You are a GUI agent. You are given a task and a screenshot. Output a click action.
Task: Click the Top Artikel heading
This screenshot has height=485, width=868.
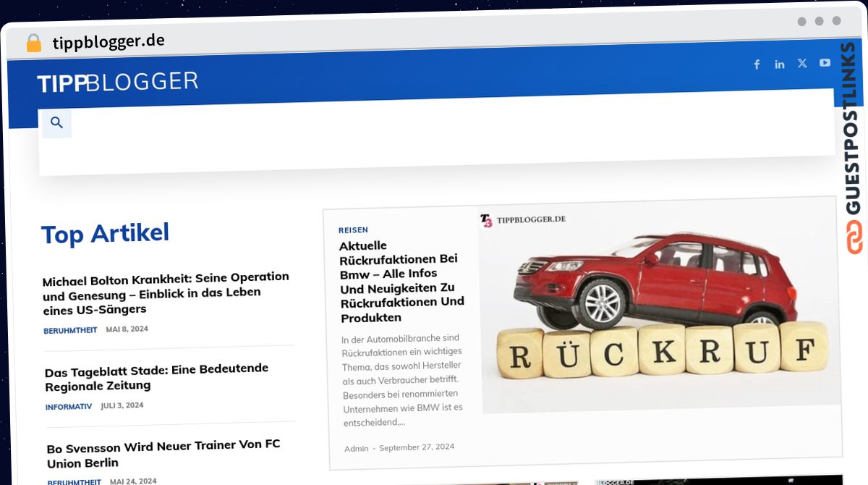pyautogui.click(x=105, y=234)
